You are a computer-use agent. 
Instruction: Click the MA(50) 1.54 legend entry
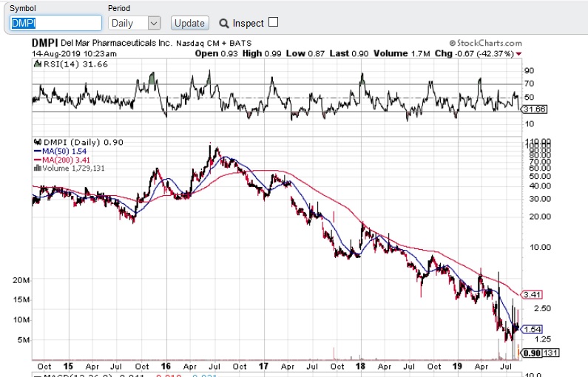point(60,152)
